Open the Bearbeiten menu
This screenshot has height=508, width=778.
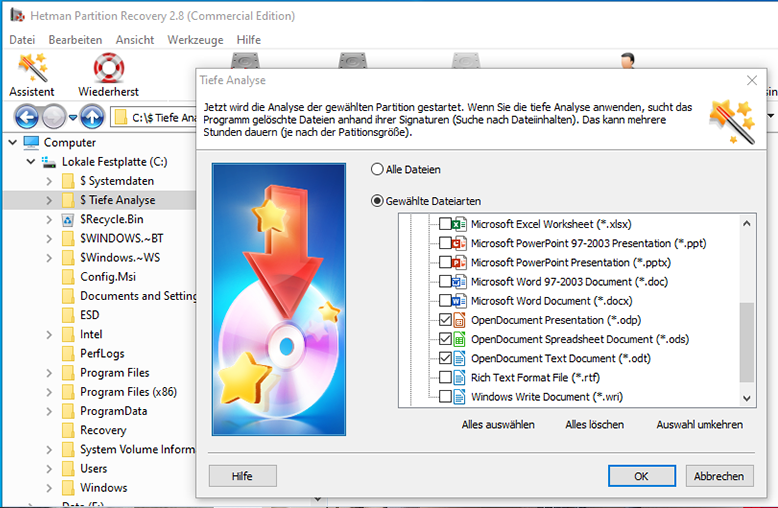(75, 40)
